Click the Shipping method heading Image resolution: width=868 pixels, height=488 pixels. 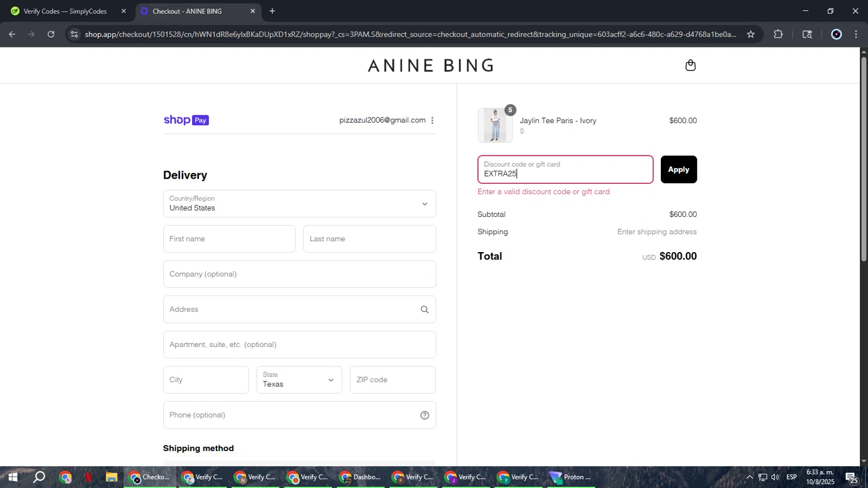click(x=198, y=449)
